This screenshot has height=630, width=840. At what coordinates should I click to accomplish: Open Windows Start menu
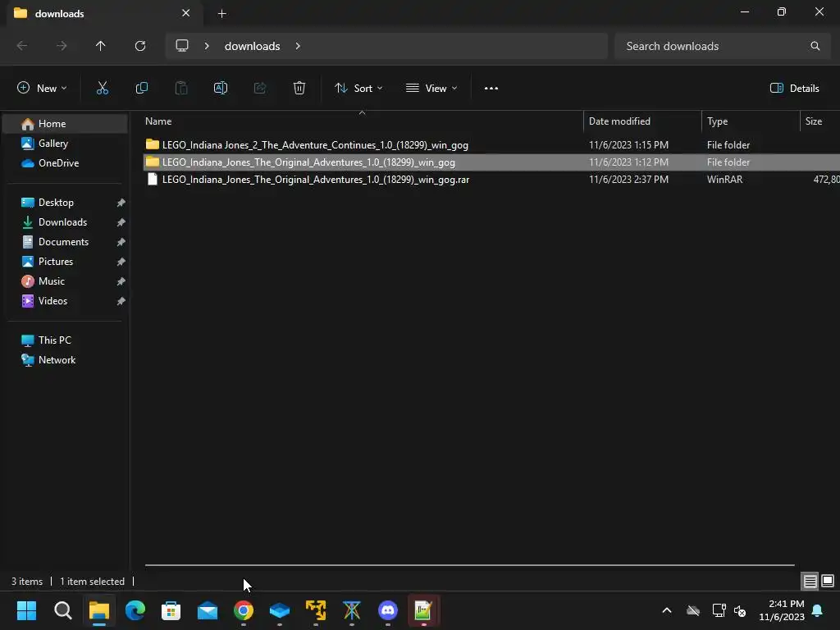26,610
